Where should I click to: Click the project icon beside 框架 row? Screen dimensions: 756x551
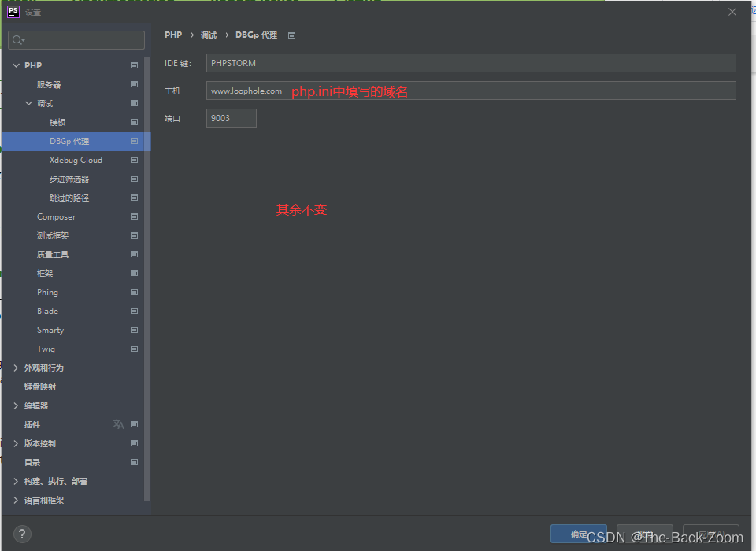(x=134, y=273)
